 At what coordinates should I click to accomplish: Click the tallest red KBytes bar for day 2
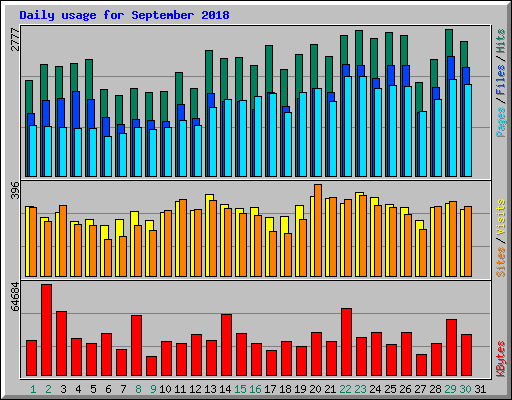point(47,330)
